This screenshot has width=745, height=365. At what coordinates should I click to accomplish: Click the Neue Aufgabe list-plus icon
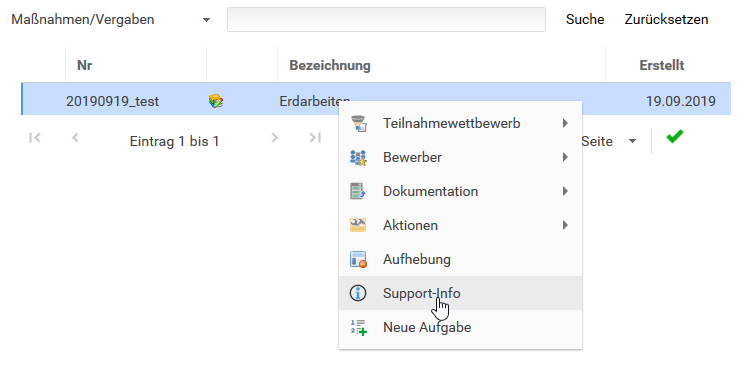(x=358, y=327)
